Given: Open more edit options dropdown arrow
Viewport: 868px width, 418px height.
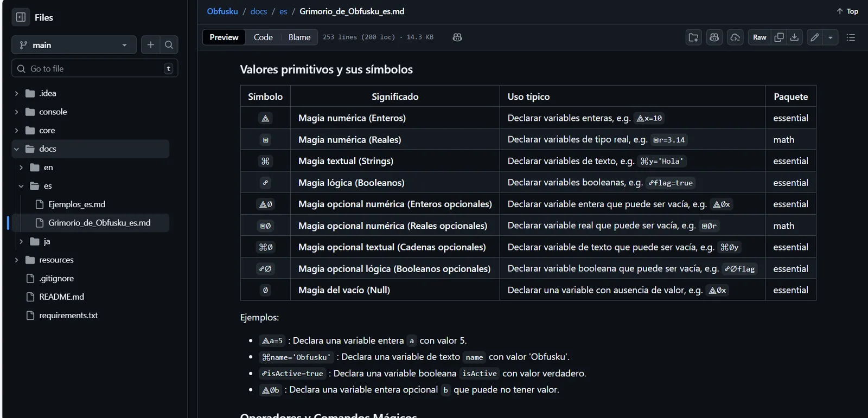Looking at the screenshot, I should 831,37.
